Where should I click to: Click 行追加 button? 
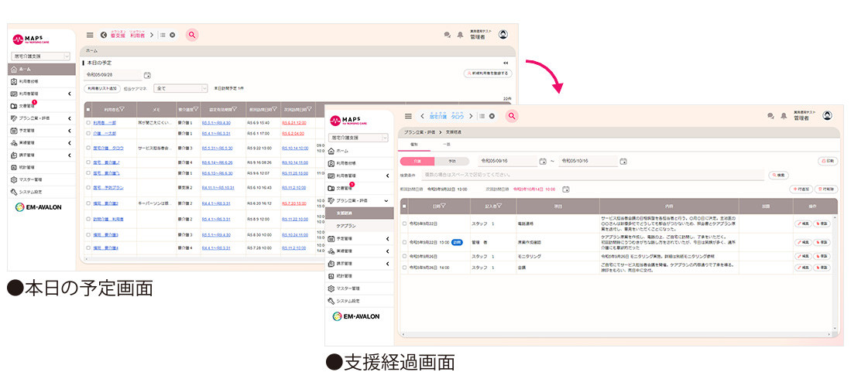[x=801, y=189]
